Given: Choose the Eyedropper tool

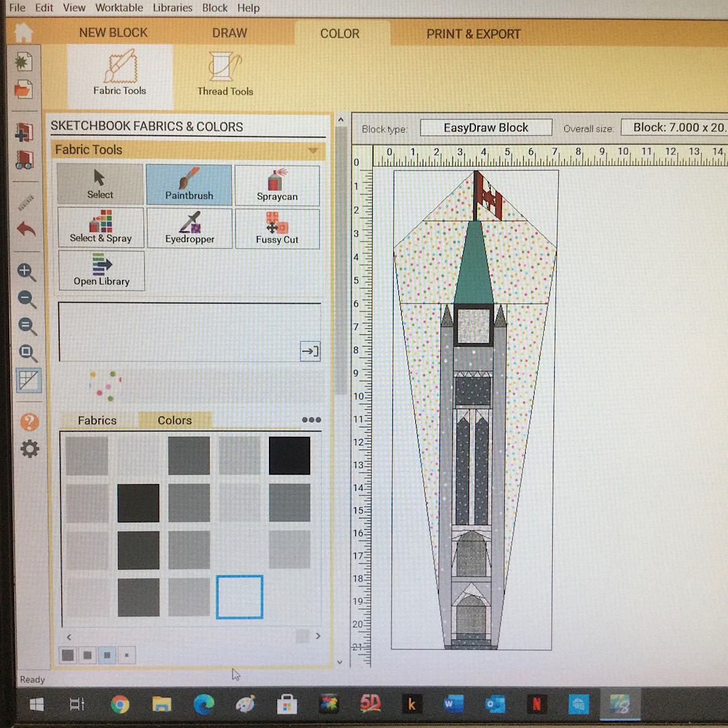Looking at the screenshot, I should pyautogui.click(x=189, y=228).
